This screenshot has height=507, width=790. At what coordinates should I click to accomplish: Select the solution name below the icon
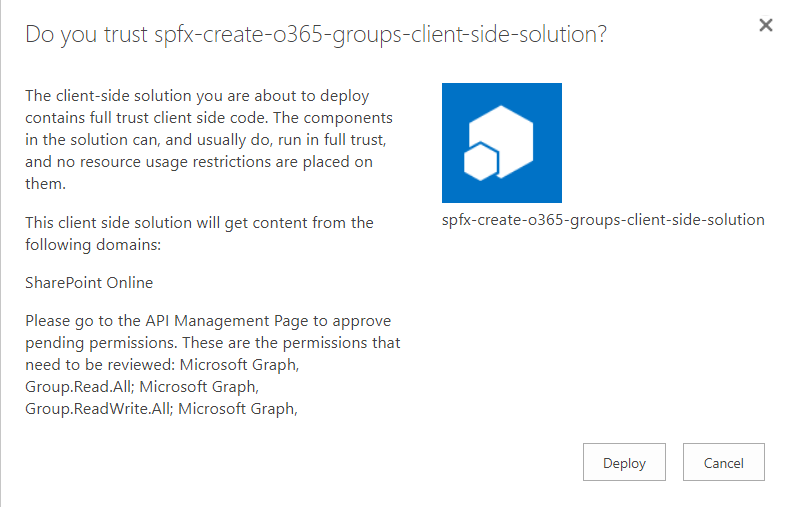click(x=603, y=220)
